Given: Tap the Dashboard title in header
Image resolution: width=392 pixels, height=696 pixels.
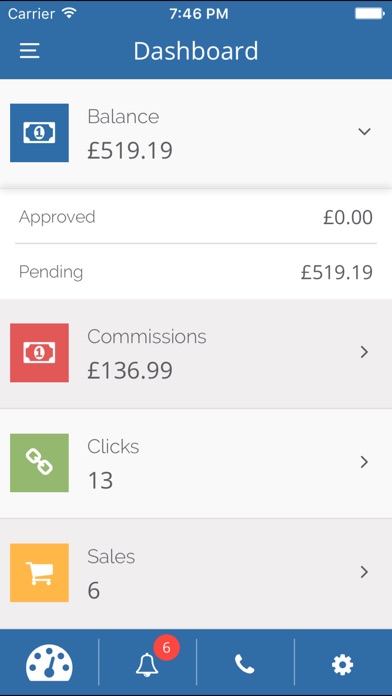Looking at the screenshot, I should click(x=196, y=51).
